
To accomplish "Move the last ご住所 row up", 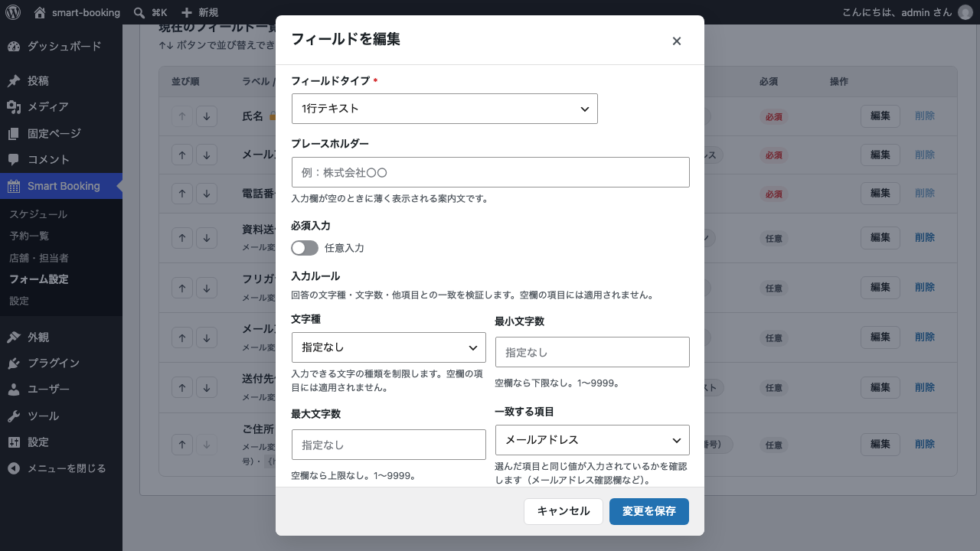I will (x=181, y=444).
